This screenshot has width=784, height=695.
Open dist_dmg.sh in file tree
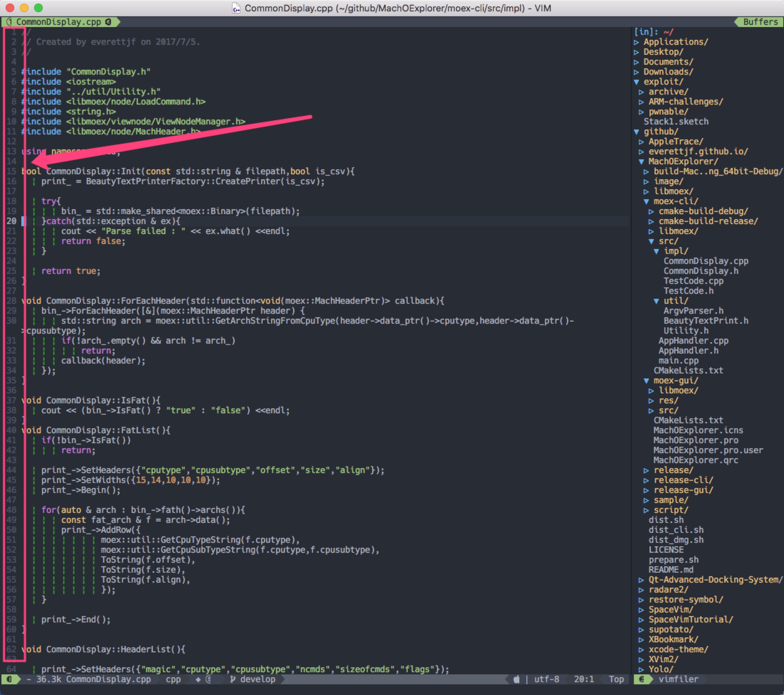[676, 540]
